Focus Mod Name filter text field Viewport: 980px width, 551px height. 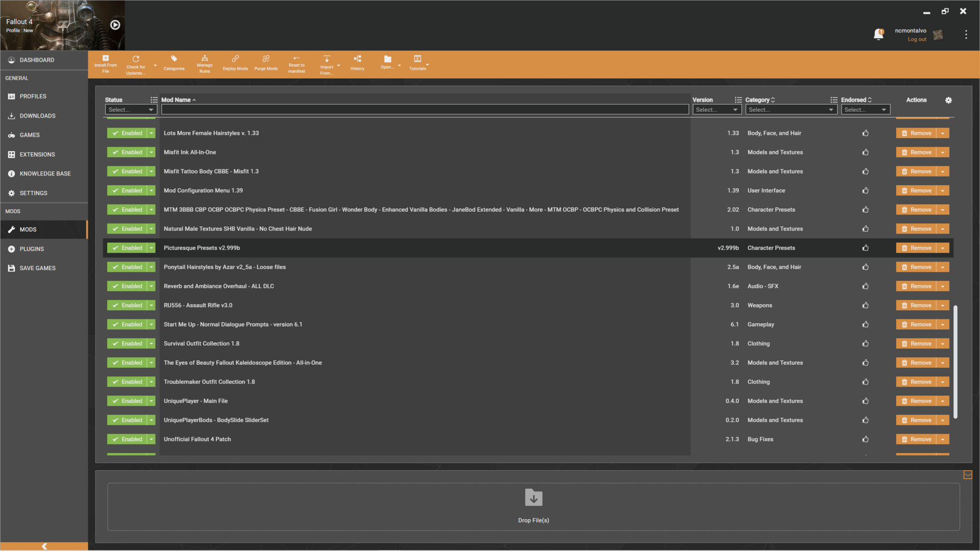pyautogui.click(x=425, y=110)
